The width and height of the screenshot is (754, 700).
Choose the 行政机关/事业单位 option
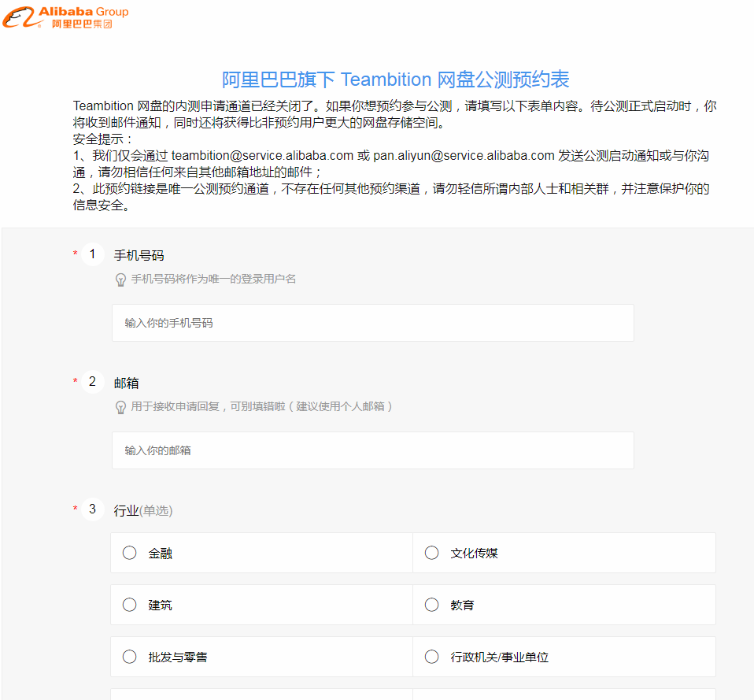[431, 657]
